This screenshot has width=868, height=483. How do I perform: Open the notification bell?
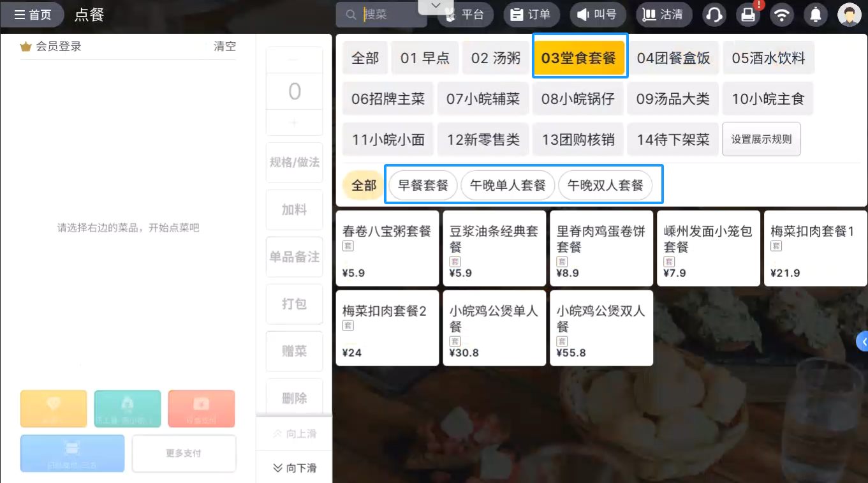click(x=815, y=15)
